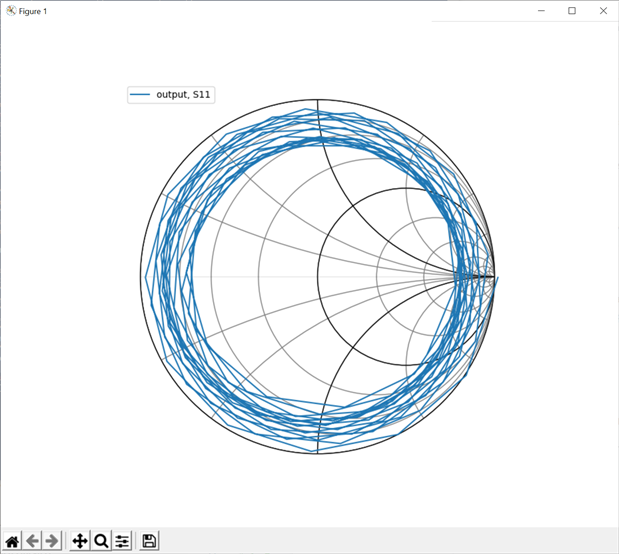Go forward to next view

pyautogui.click(x=52, y=541)
